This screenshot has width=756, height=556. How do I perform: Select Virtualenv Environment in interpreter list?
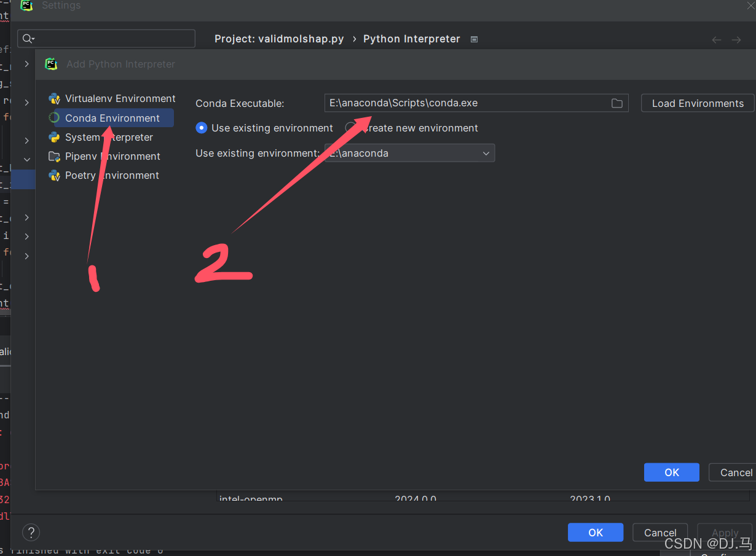tap(111, 98)
